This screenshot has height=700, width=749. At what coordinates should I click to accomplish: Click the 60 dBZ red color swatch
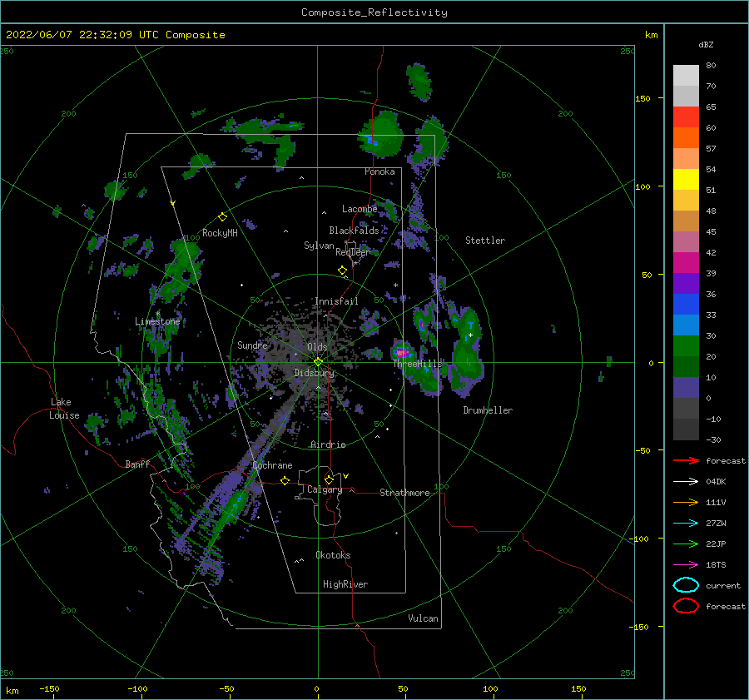[x=686, y=117]
